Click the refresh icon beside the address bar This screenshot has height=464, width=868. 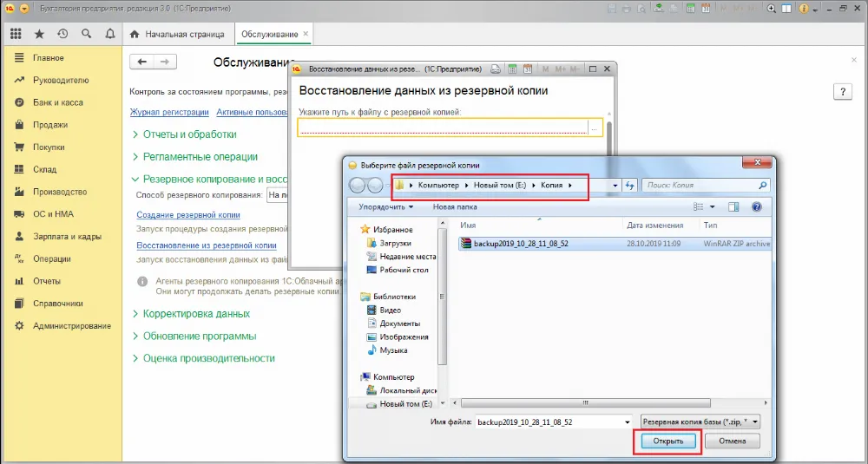630,186
